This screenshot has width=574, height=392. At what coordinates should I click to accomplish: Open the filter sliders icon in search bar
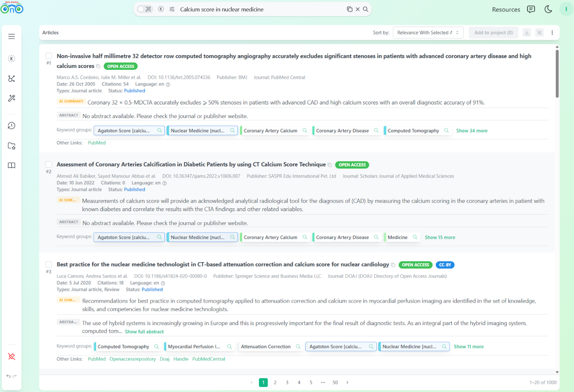pos(172,9)
